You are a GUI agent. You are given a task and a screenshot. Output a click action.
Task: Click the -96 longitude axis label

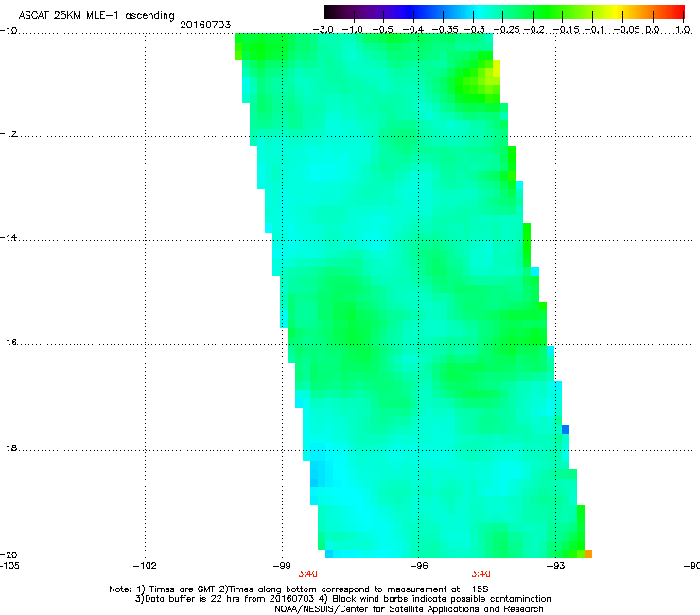(x=419, y=566)
